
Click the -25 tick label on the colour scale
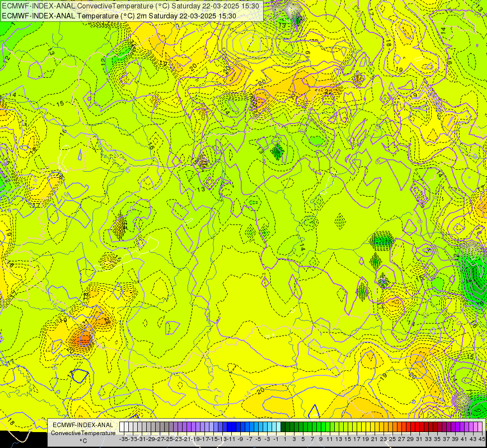click(169, 439)
